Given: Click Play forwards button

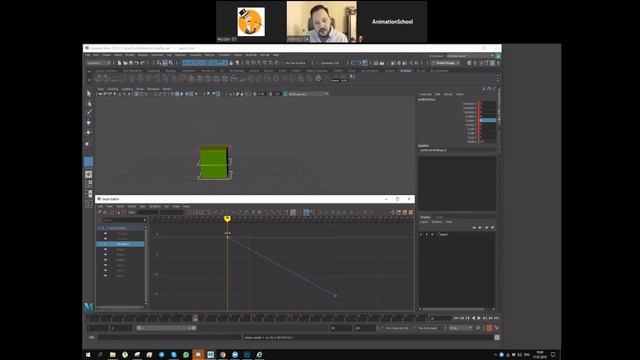Looking at the screenshot, I should tap(479, 318).
